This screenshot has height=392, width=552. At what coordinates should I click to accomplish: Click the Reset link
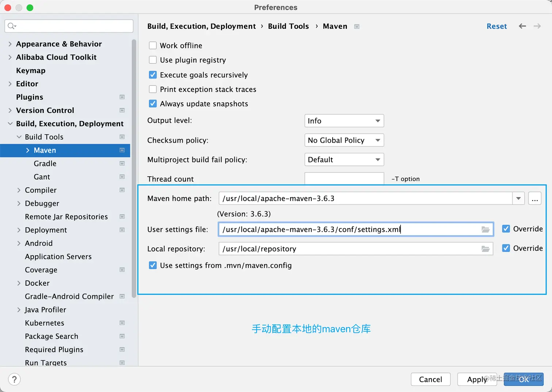click(497, 26)
